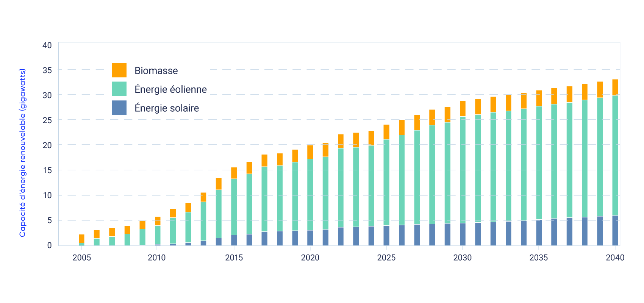Click the 40 value on the y-axis
The height and width of the screenshot is (303, 644).
(47, 45)
